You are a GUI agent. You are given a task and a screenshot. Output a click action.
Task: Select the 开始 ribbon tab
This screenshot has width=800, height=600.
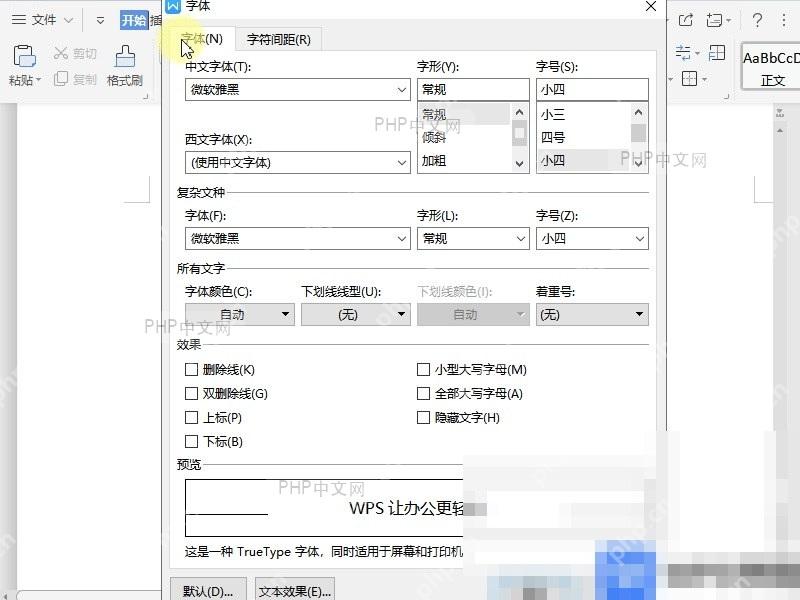[134, 20]
